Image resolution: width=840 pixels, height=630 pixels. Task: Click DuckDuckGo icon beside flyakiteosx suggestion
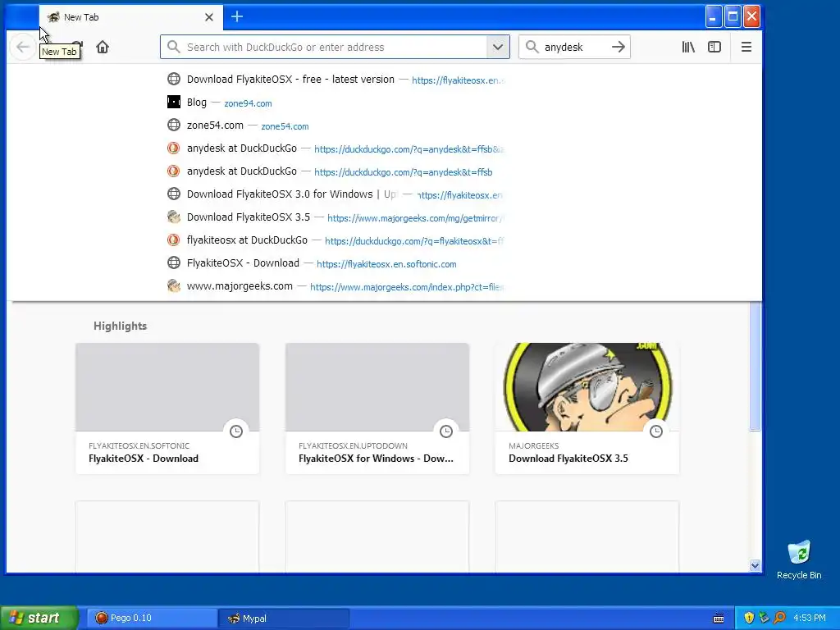(174, 240)
